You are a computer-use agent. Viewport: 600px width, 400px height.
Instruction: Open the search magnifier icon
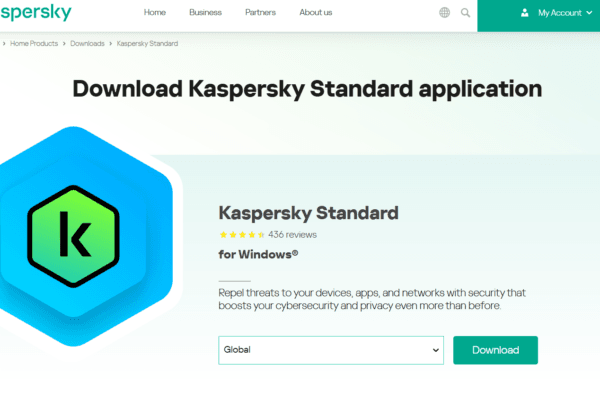coord(465,13)
